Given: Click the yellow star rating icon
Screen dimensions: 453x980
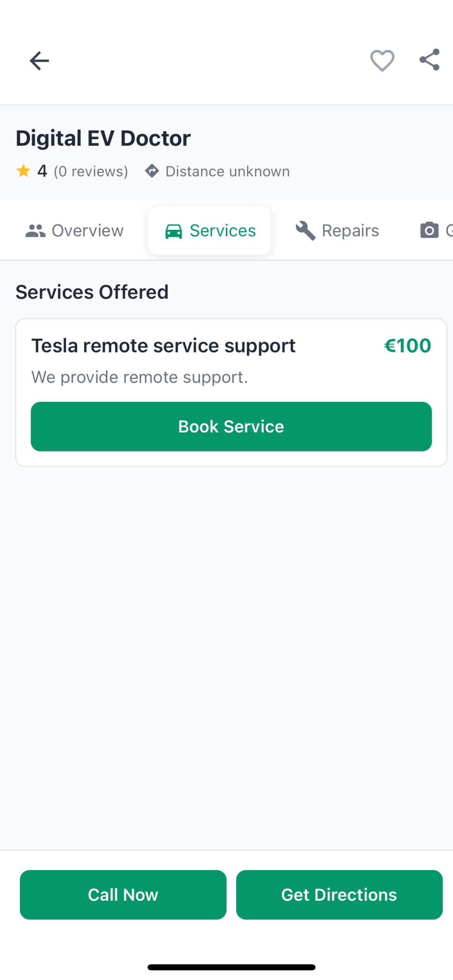Looking at the screenshot, I should 24,171.
